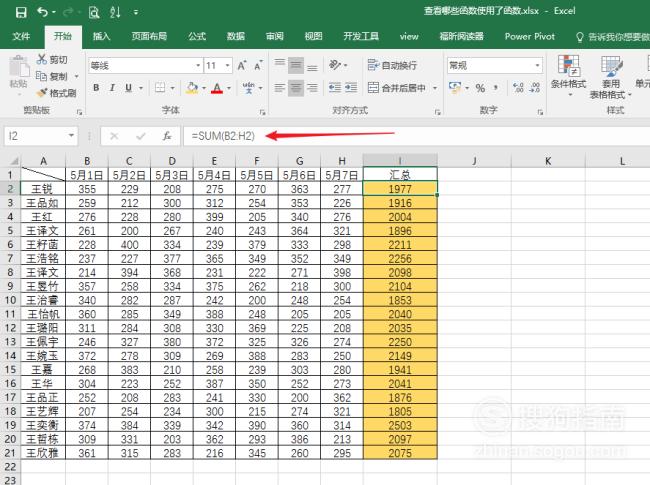Open the number format (常规) dropdown
The image size is (650, 485).
(537, 65)
